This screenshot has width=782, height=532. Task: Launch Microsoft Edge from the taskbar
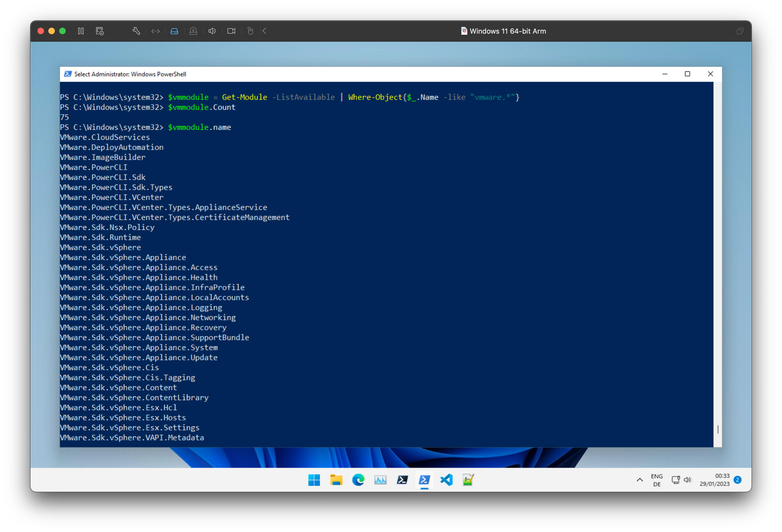(358, 480)
